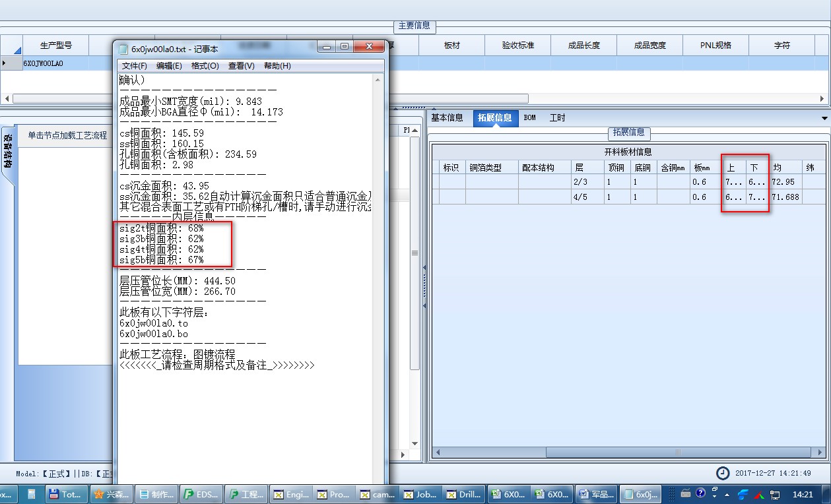
Task: Select the 拓展信息 tab
Action: (x=494, y=117)
